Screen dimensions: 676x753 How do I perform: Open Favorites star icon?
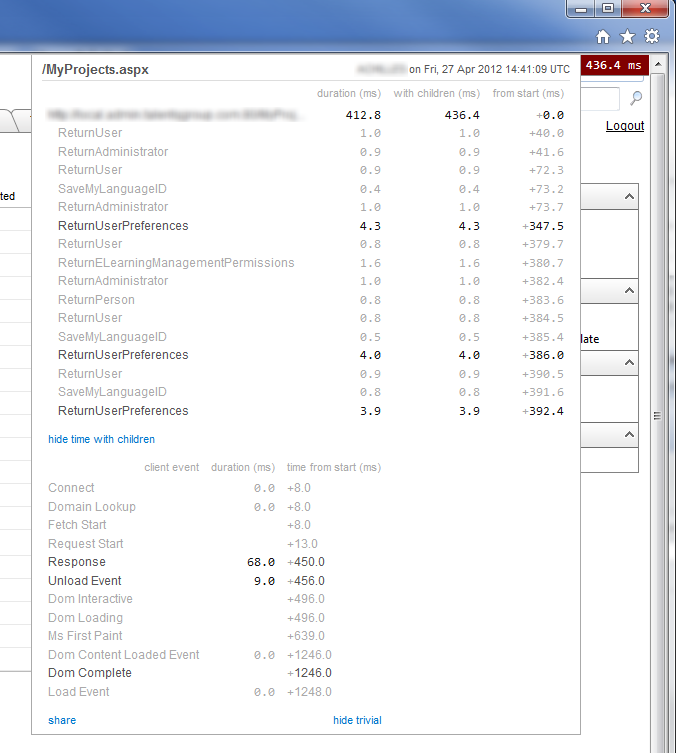[x=628, y=36]
